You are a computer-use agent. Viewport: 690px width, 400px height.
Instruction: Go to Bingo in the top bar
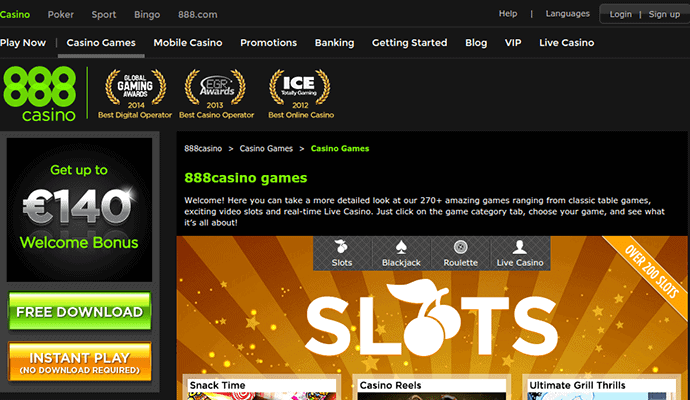[147, 15]
